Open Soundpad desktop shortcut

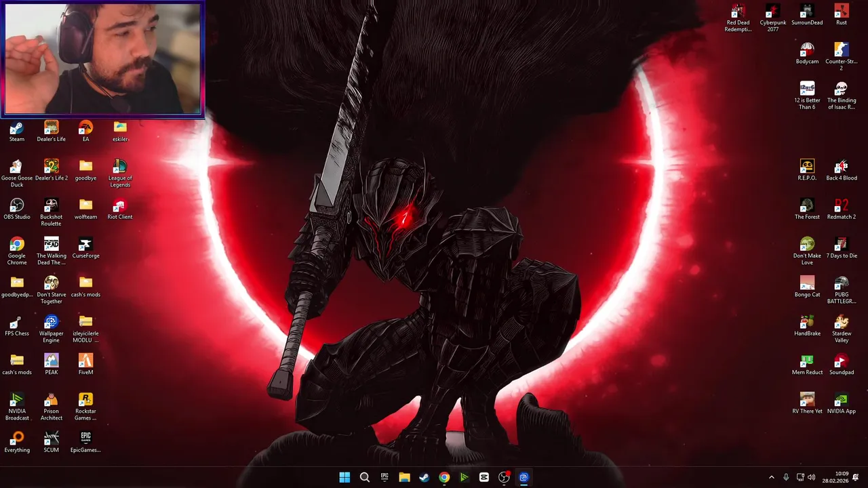[x=842, y=365]
